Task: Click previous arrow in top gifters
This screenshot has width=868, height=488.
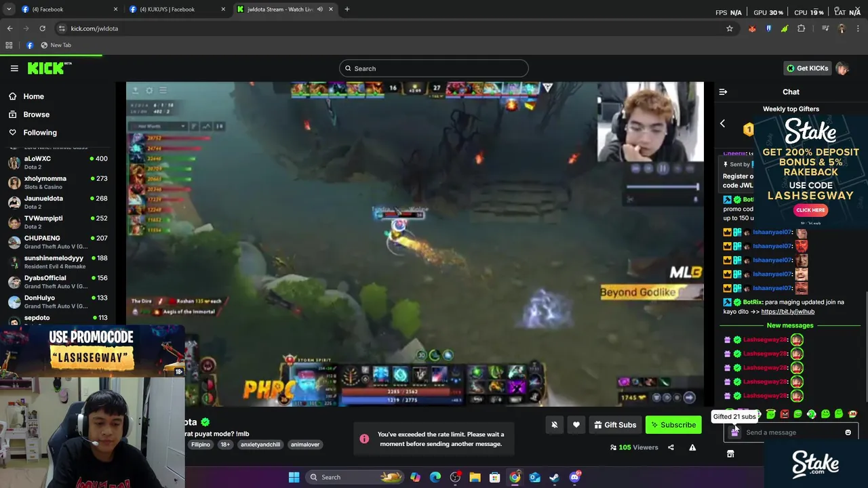Action: (722, 123)
